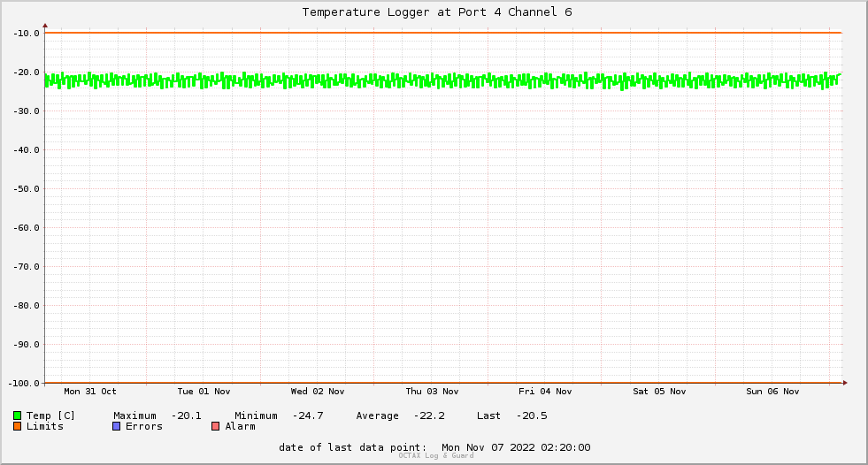The width and height of the screenshot is (868, 465).
Task: Click the red Alarm legend swatch
Action: [215, 426]
